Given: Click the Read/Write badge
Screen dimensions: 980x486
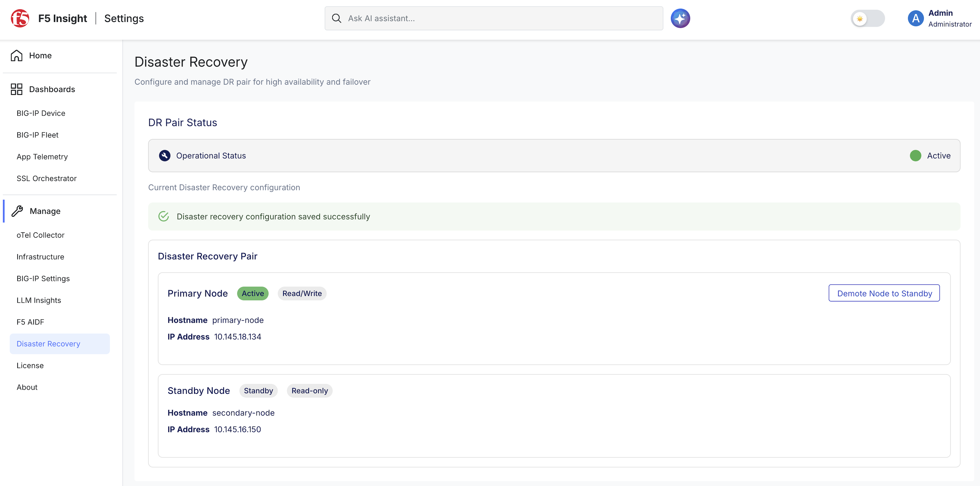Looking at the screenshot, I should (302, 293).
